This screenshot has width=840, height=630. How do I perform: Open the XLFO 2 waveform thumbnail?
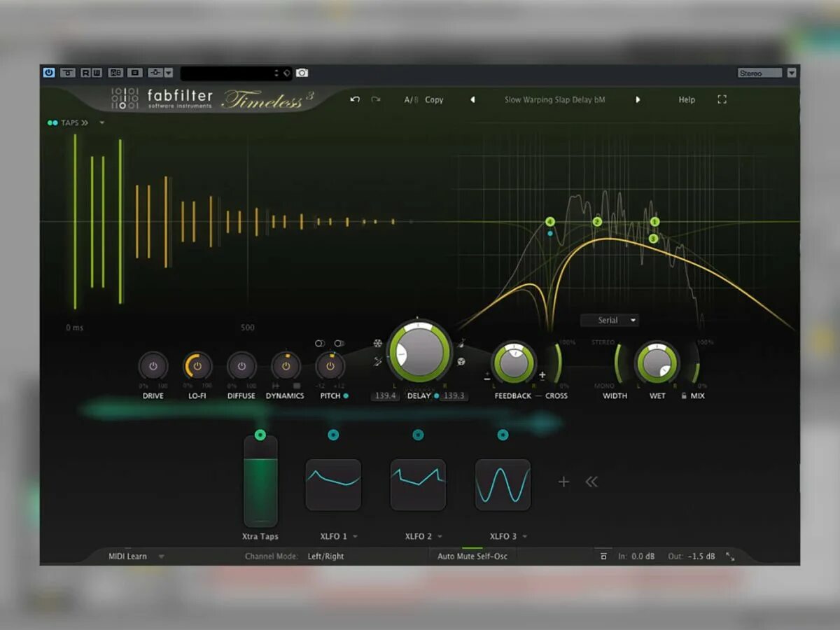[418, 484]
